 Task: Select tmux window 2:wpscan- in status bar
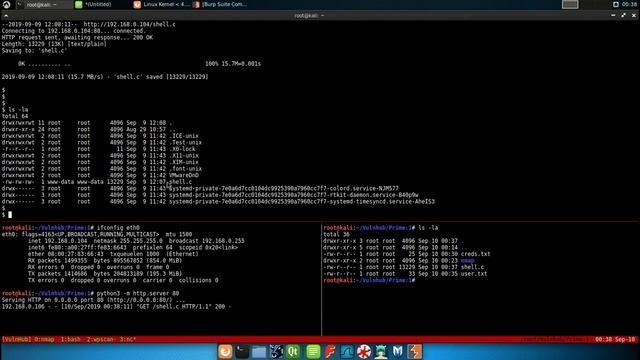pyautogui.click(x=100, y=339)
